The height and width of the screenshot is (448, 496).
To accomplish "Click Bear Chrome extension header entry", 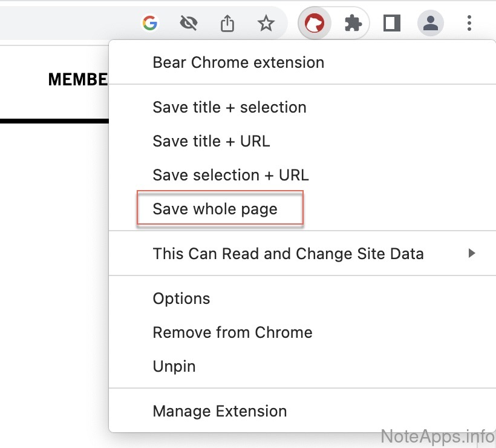I will pyautogui.click(x=238, y=62).
